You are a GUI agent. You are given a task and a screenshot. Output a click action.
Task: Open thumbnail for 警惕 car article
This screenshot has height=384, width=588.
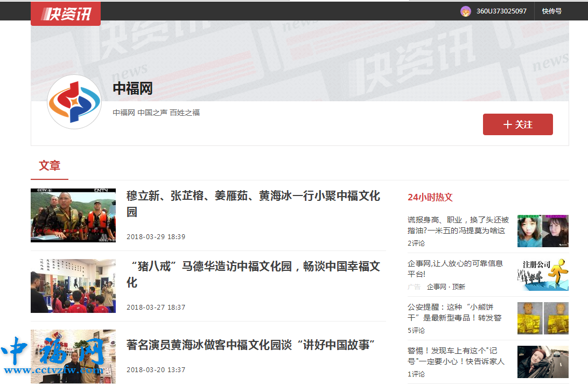pyautogui.click(x=543, y=362)
